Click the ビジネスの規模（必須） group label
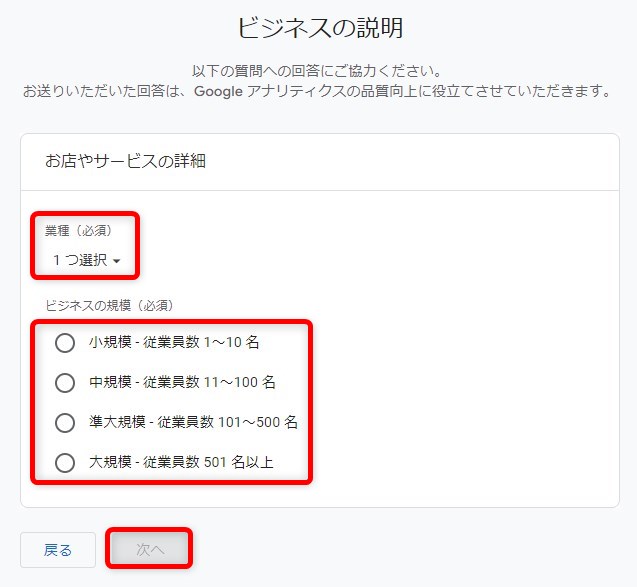This screenshot has height=587, width=637. point(110,305)
